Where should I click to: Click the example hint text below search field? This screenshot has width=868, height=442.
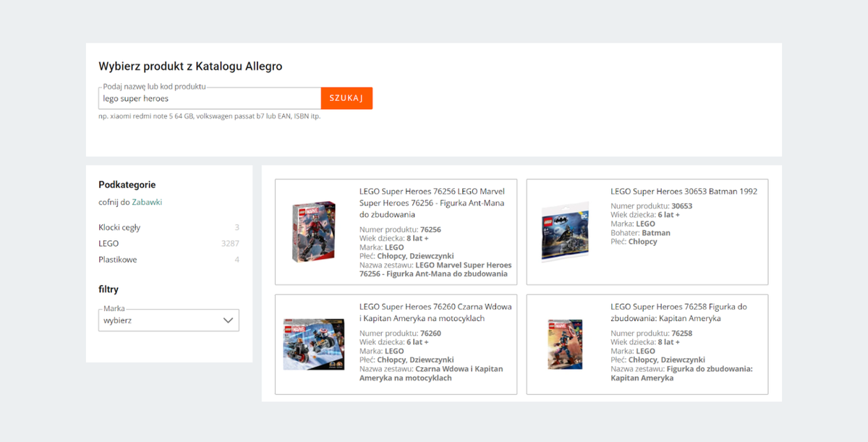210,116
